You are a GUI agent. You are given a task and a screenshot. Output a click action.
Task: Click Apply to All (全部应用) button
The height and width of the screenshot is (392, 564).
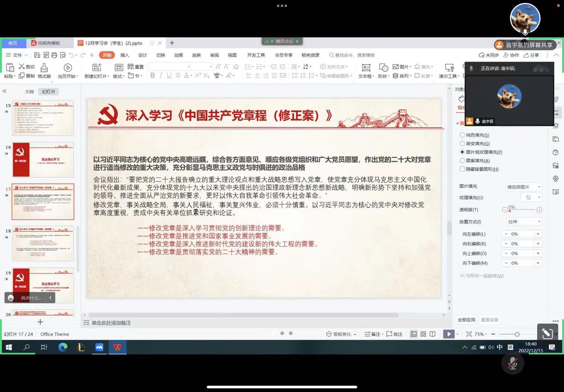tap(466, 320)
